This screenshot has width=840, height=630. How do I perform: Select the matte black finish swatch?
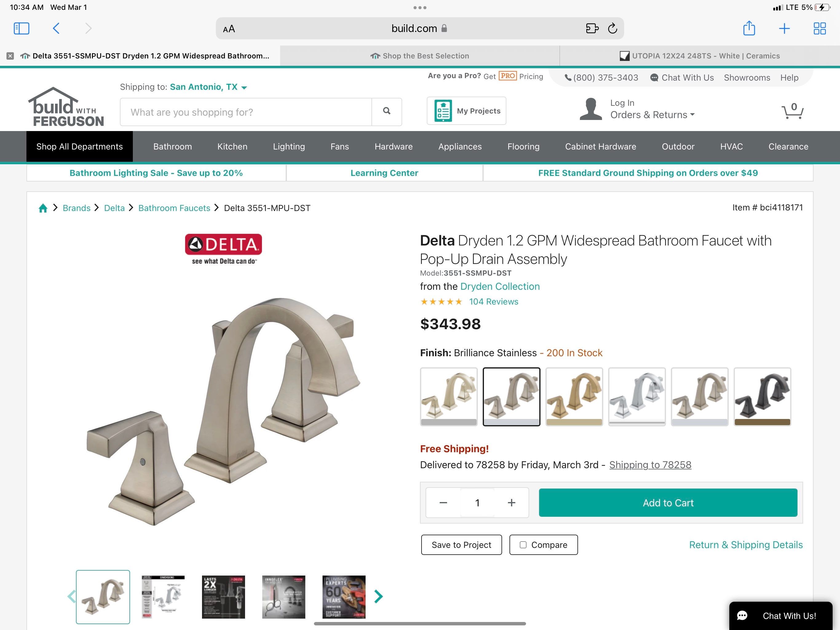point(762,396)
